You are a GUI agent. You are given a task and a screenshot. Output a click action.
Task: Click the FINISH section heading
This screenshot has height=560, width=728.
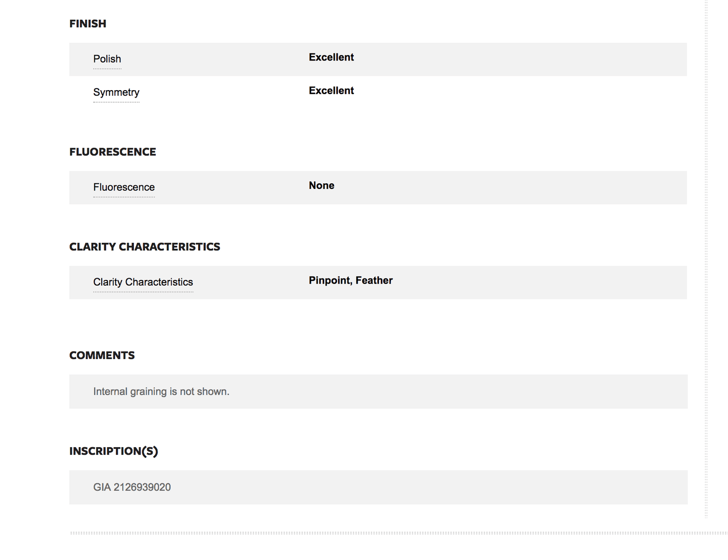pyautogui.click(x=88, y=24)
